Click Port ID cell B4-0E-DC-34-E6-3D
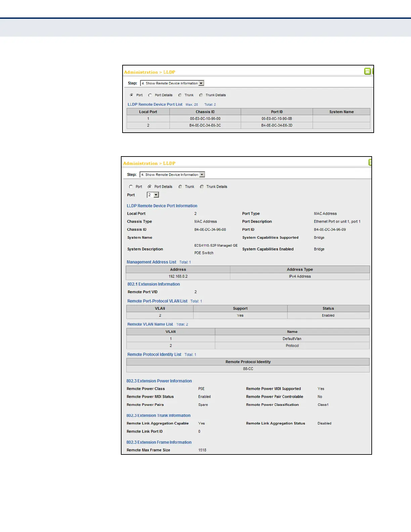This screenshot has height=532, width=411. [277, 125]
